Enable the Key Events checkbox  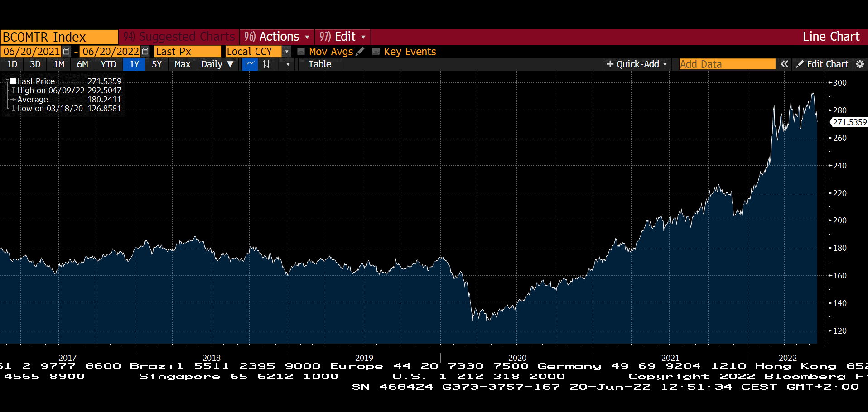point(376,52)
